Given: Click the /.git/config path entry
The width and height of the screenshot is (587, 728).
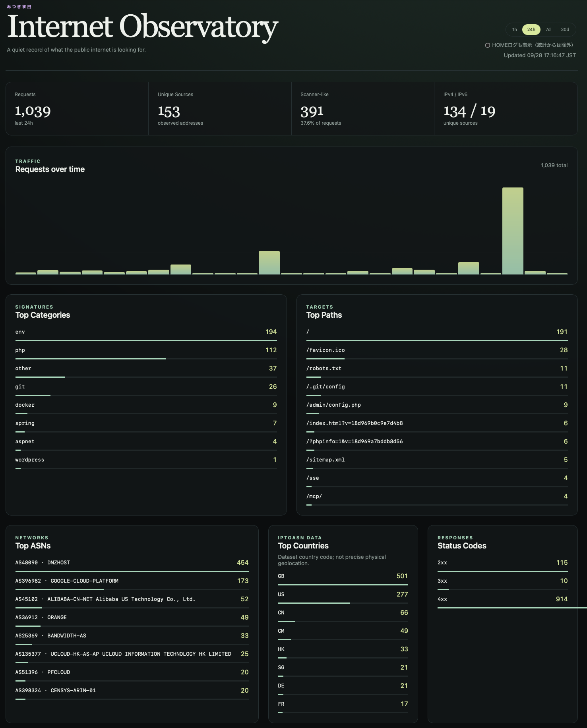Looking at the screenshot, I should point(437,390).
